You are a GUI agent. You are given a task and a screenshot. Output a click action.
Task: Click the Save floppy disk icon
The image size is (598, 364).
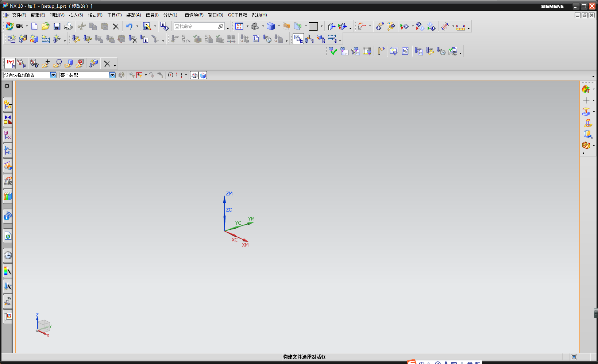tap(57, 26)
